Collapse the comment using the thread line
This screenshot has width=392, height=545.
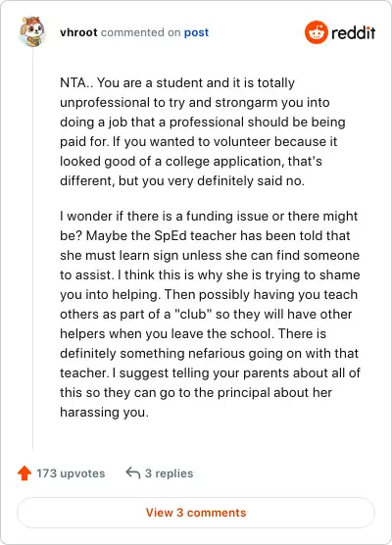(33, 249)
